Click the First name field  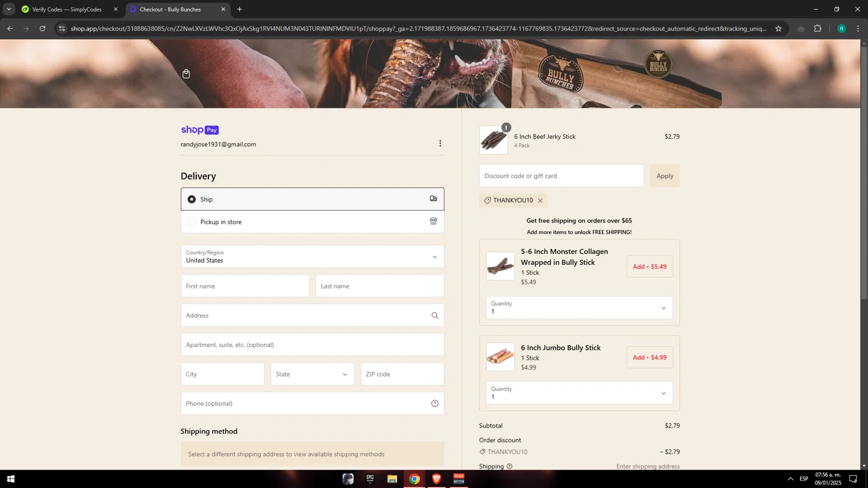tap(245, 286)
